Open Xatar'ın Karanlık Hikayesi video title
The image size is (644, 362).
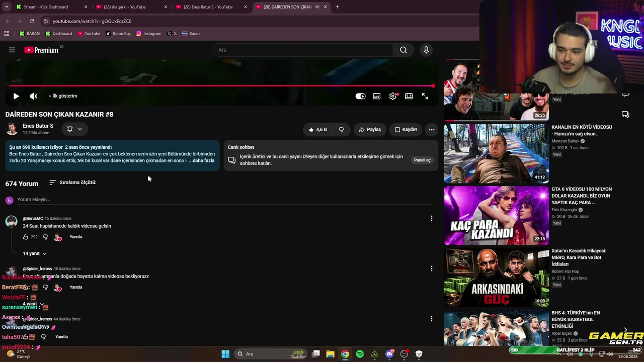point(579,257)
